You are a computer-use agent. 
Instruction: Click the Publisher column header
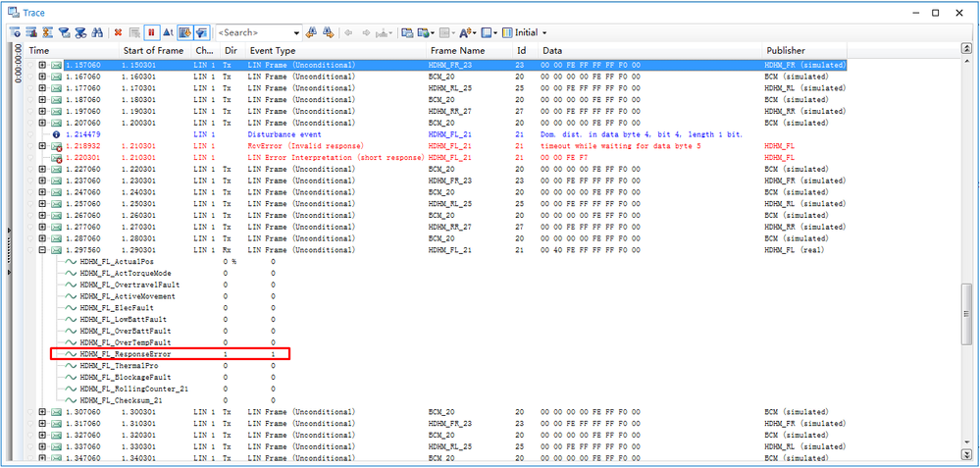[804, 51]
